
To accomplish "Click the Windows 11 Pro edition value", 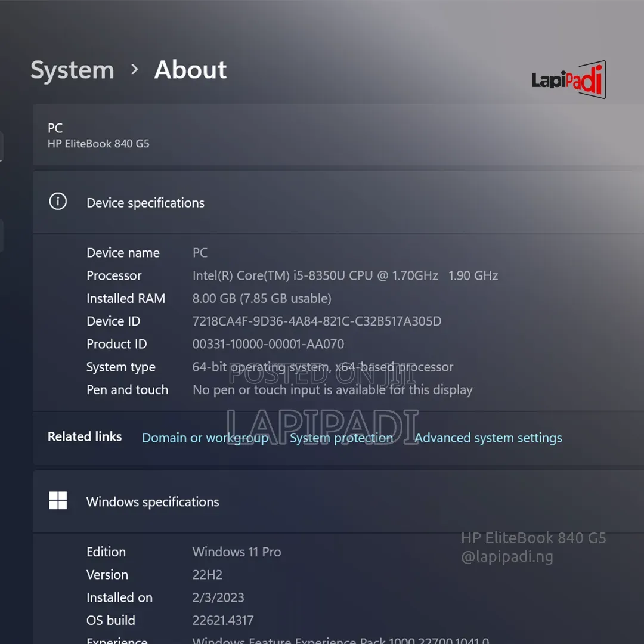I will click(x=237, y=552).
